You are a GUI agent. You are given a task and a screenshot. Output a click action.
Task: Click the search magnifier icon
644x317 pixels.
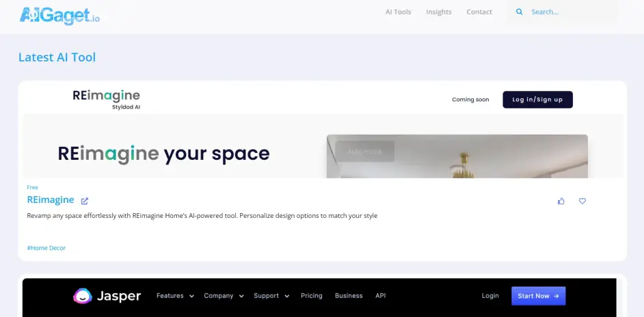click(x=519, y=12)
